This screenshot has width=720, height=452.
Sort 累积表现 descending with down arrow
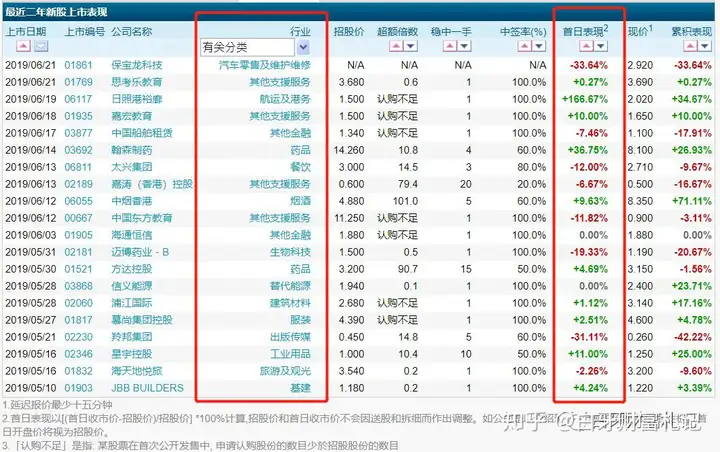[705, 46]
